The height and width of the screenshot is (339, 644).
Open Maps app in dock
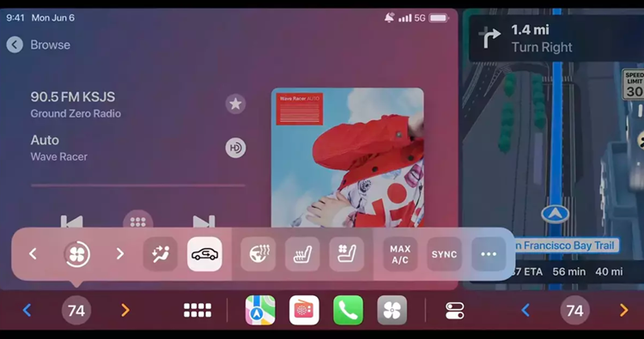[260, 311]
